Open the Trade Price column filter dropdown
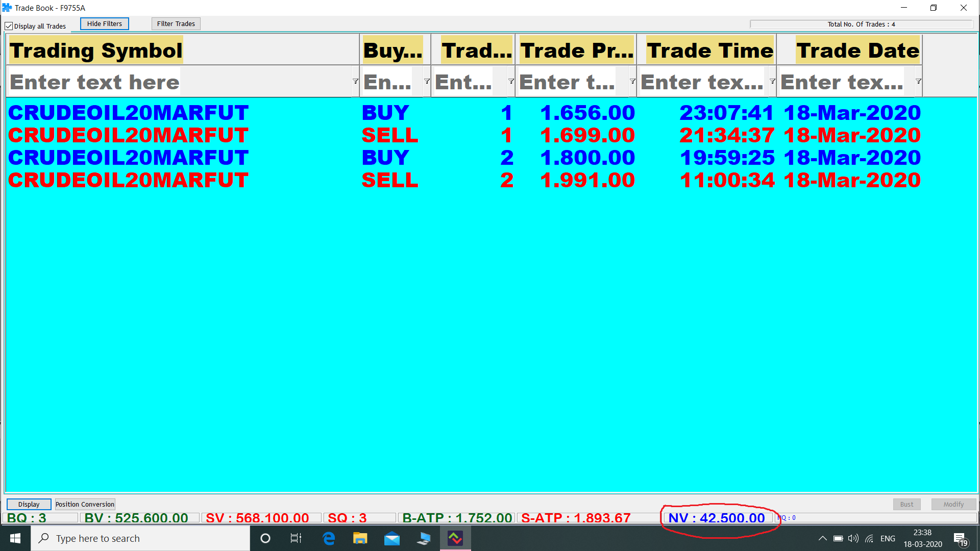The height and width of the screenshot is (551, 980). 632,82
